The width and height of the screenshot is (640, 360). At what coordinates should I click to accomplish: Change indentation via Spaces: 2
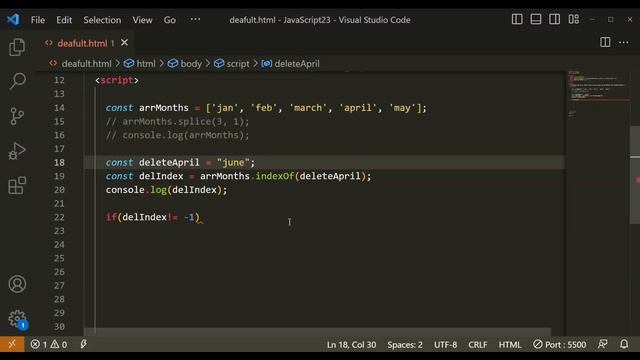[x=405, y=344]
